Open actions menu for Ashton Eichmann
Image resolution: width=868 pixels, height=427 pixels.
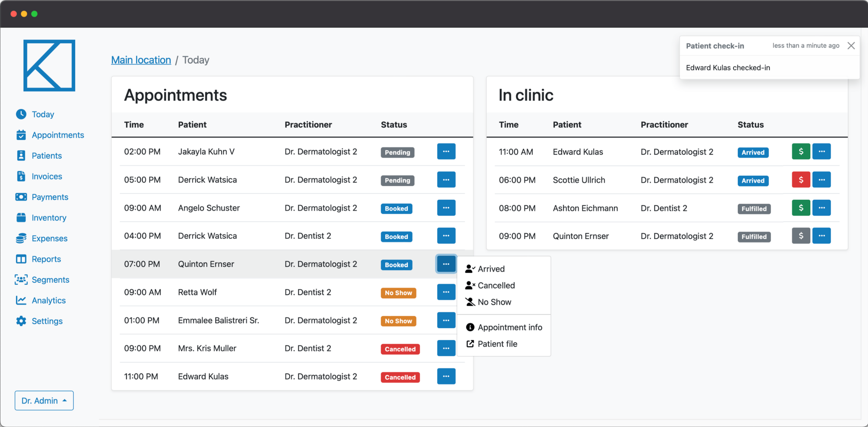pyautogui.click(x=822, y=208)
